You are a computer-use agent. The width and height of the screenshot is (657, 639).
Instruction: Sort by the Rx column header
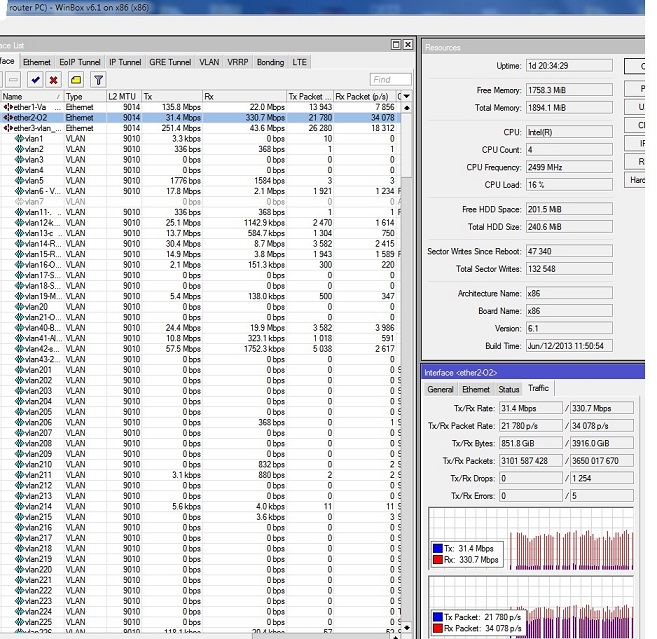[244, 96]
